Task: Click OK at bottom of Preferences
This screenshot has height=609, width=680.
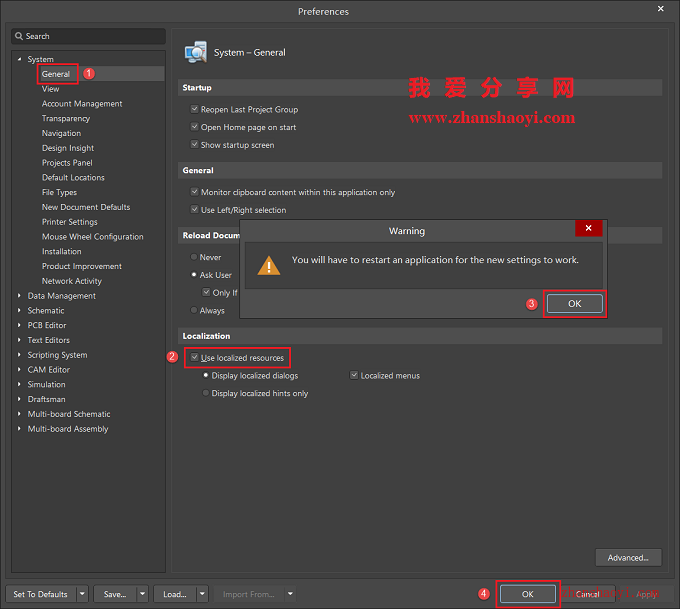Action: click(x=527, y=594)
